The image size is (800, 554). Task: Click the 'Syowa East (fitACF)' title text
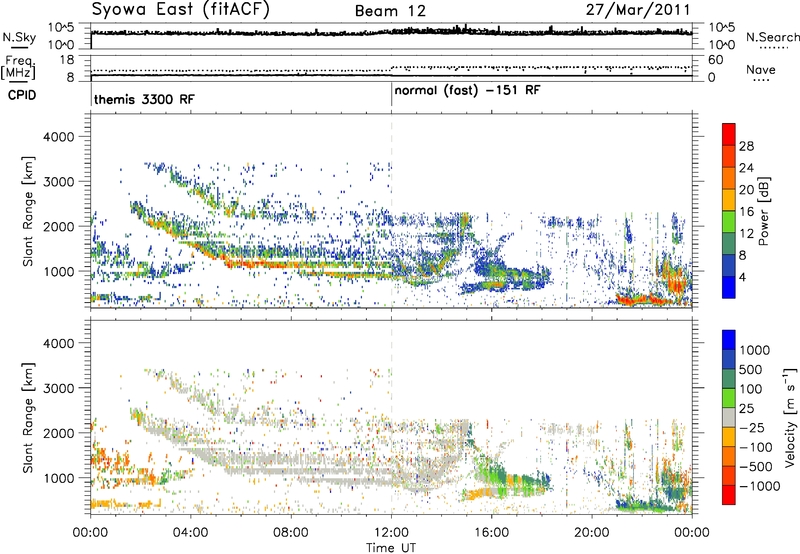click(180, 9)
